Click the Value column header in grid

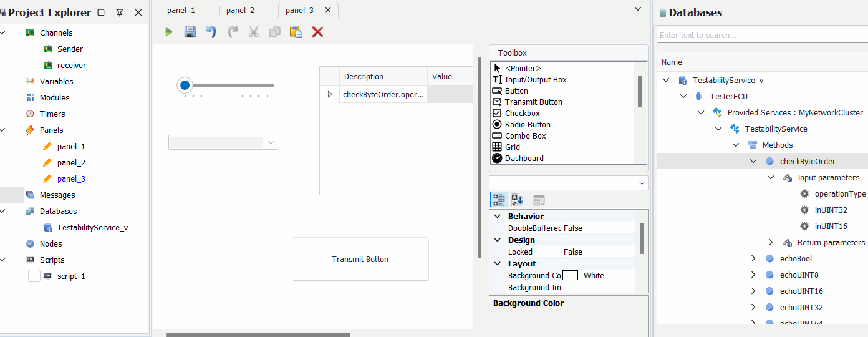click(x=450, y=76)
